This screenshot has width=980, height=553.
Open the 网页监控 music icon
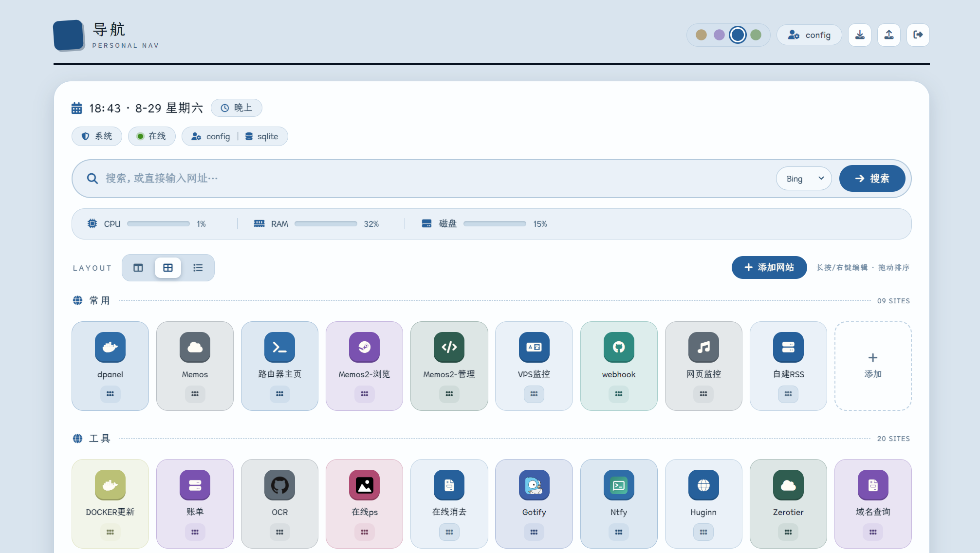[x=703, y=347]
